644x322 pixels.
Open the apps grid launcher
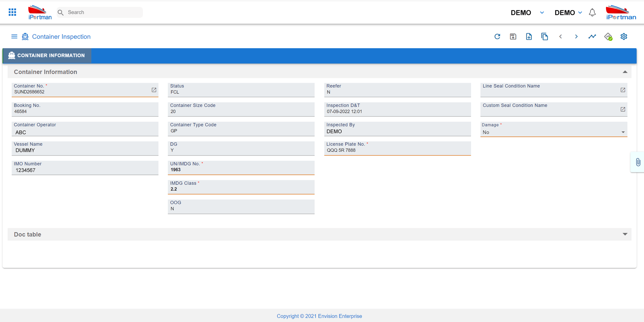tap(12, 12)
